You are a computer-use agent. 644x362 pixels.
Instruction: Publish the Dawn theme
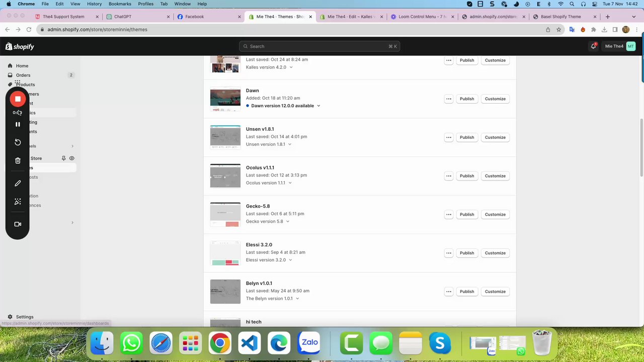[467, 99]
